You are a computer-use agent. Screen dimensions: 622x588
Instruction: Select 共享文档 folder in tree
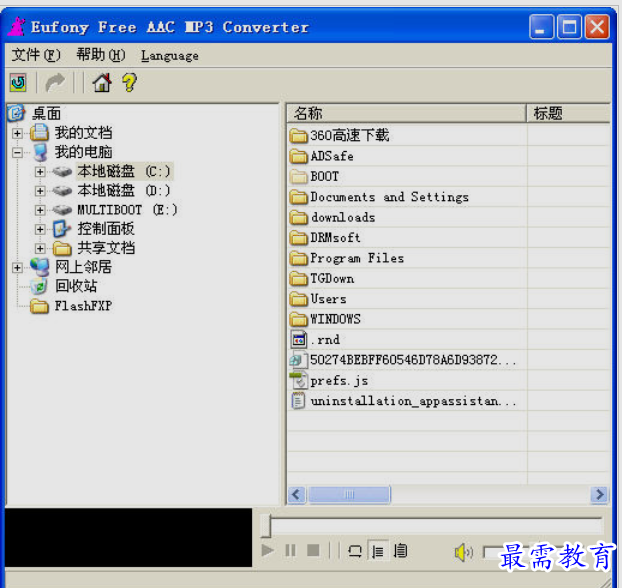pos(106,248)
